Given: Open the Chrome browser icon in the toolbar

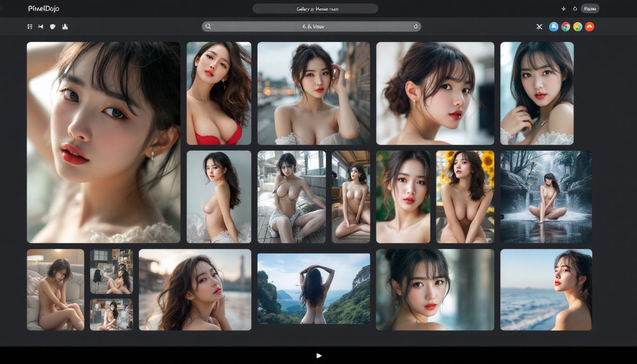Looking at the screenshot, I should pyautogui.click(x=565, y=27).
